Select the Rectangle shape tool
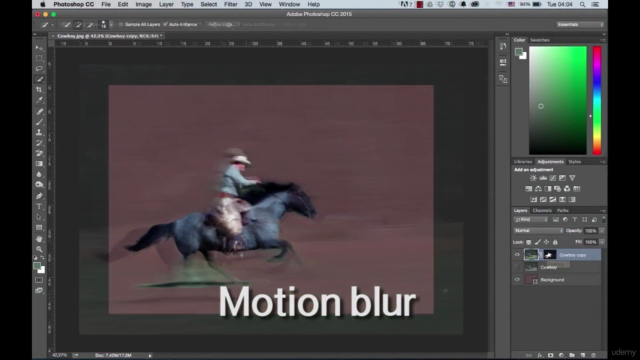640x360 pixels. (x=39, y=227)
